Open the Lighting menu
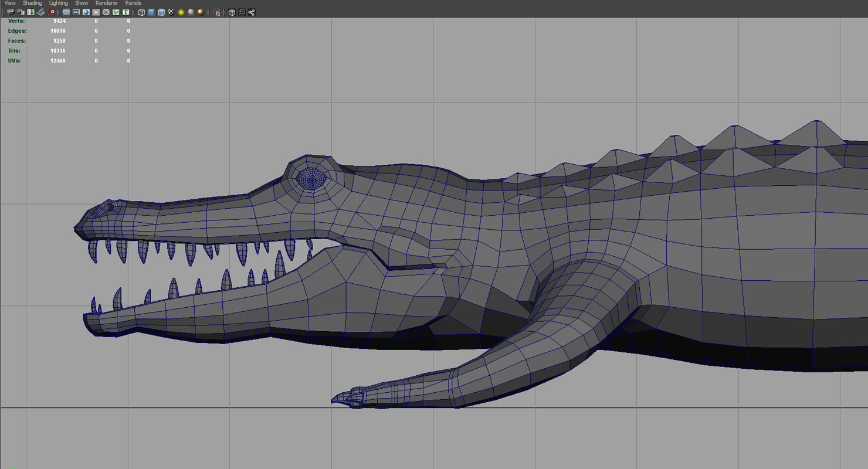 pos(58,3)
